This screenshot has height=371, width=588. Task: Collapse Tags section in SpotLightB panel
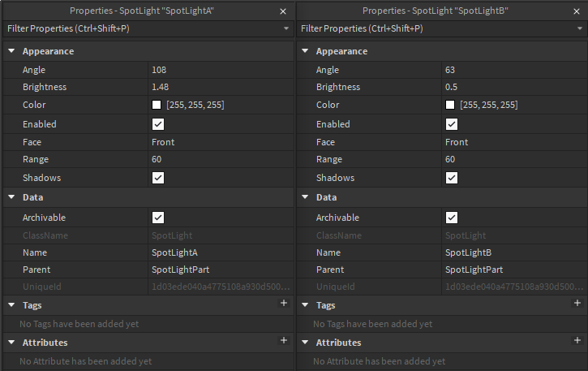(305, 305)
